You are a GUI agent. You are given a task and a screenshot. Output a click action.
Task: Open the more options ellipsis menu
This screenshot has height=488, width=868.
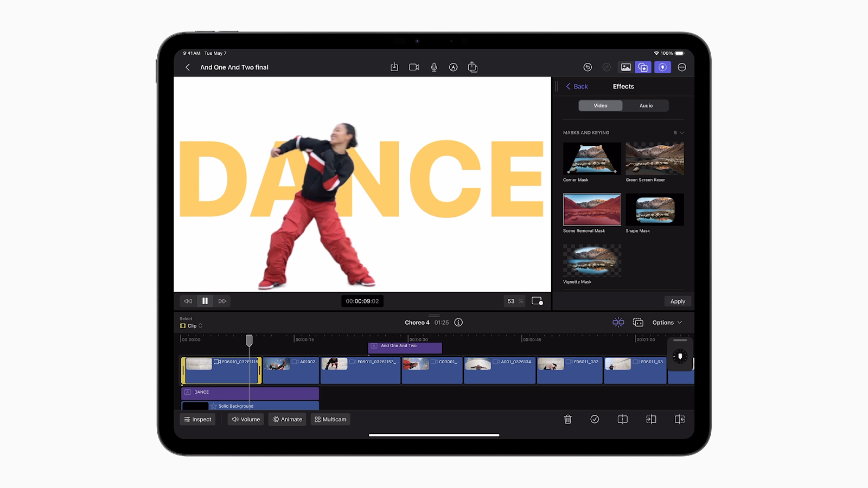click(682, 67)
